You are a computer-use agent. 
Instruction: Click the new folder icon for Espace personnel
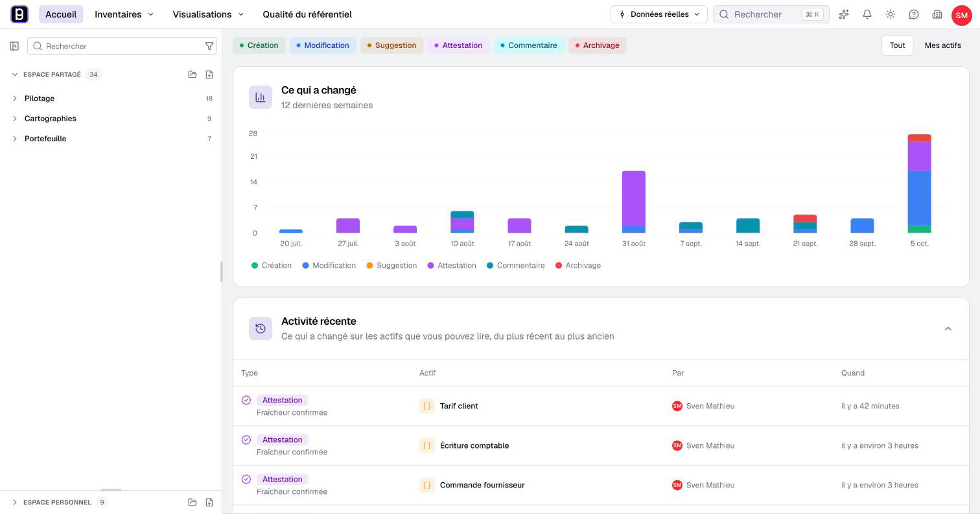click(x=192, y=502)
